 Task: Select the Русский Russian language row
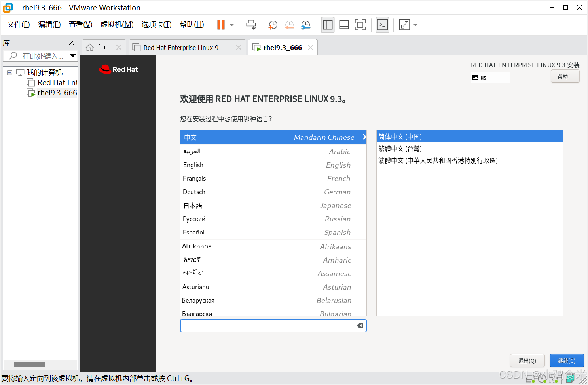click(x=273, y=219)
